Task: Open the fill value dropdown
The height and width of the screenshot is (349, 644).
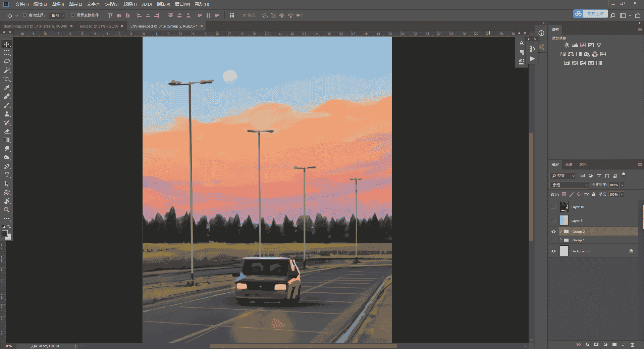Action: [x=622, y=195]
